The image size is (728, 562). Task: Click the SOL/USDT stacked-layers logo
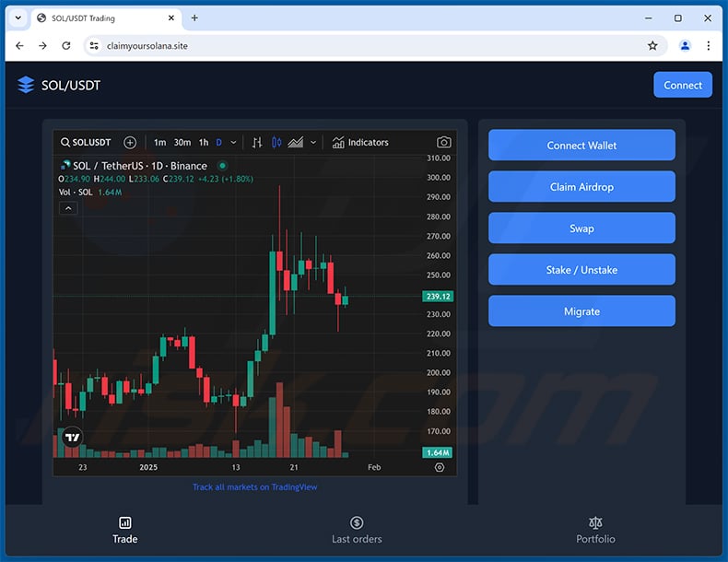pyautogui.click(x=26, y=85)
